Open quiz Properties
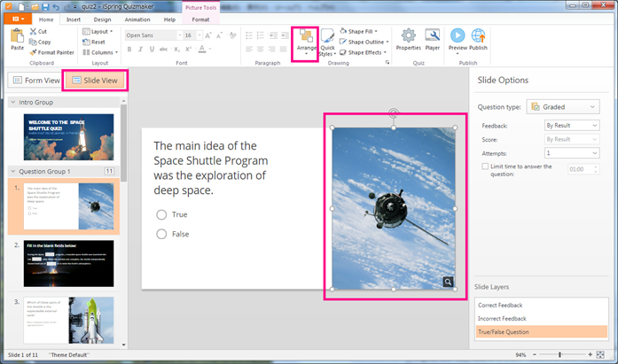 [x=409, y=39]
